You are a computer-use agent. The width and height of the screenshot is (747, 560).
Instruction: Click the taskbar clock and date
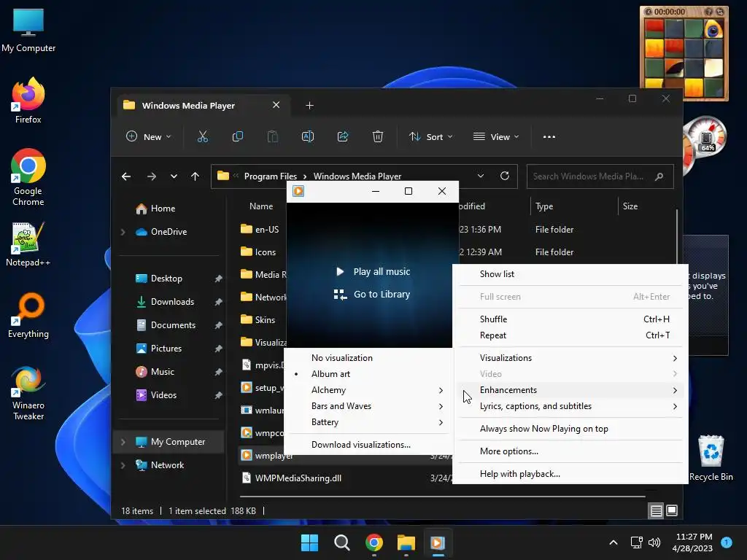pos(694,542)
